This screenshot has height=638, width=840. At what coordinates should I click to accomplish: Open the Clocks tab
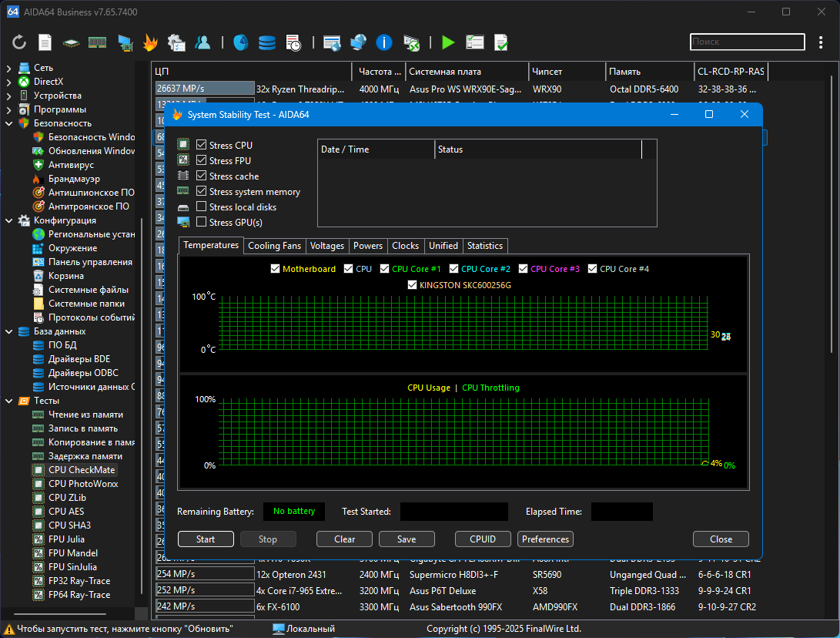pyautogui.click(x=406, y=246)
